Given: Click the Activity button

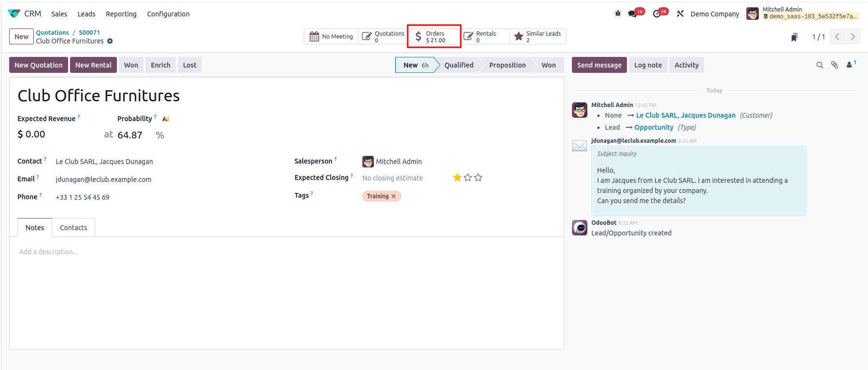Looking at the screenshot, I should tap(686, 65).
